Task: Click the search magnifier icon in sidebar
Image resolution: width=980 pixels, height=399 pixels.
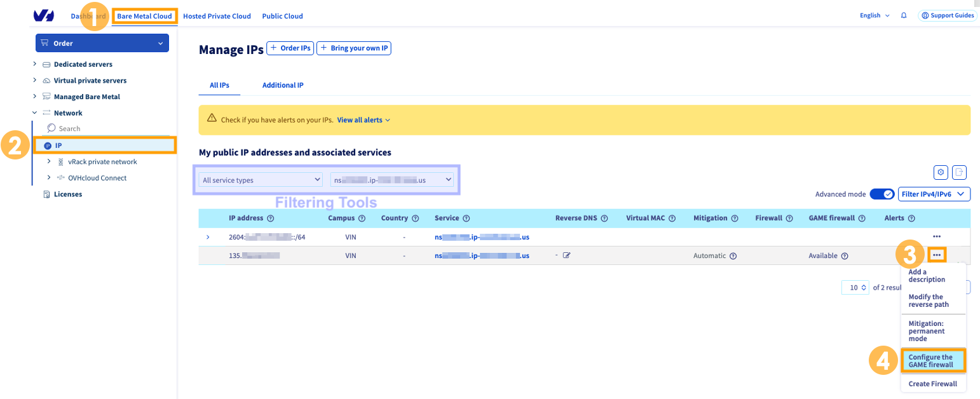Action: click(51, 128)
